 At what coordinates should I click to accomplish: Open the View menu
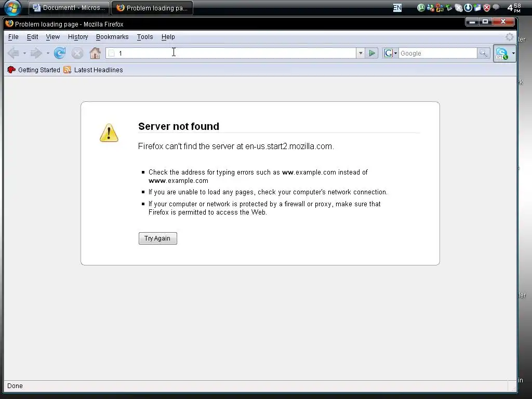tap(52, 37)
